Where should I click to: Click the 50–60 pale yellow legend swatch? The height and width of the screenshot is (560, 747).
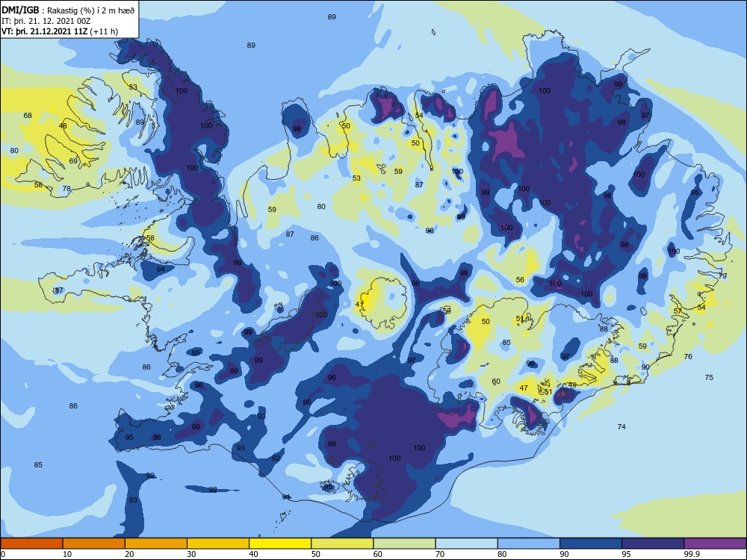[x=342, y=544]
